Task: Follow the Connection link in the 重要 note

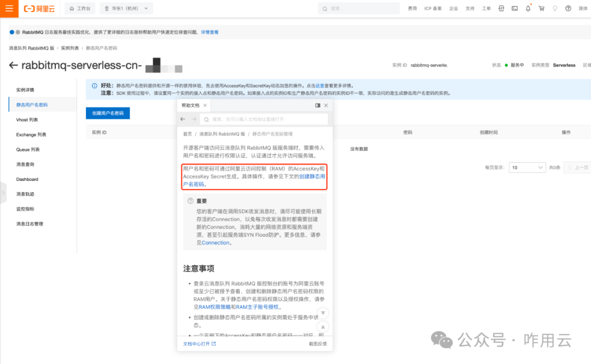Action: pyautogui.click(x=216, y=243)
